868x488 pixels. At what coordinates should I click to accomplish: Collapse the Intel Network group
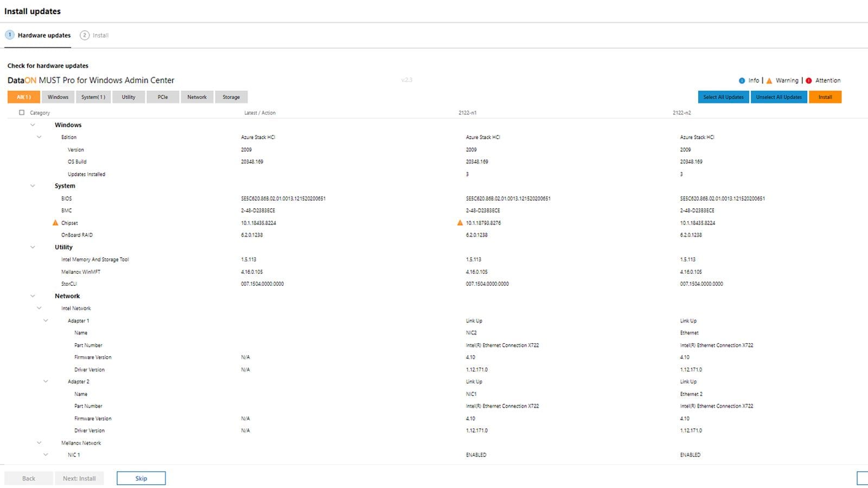[39, 308]
